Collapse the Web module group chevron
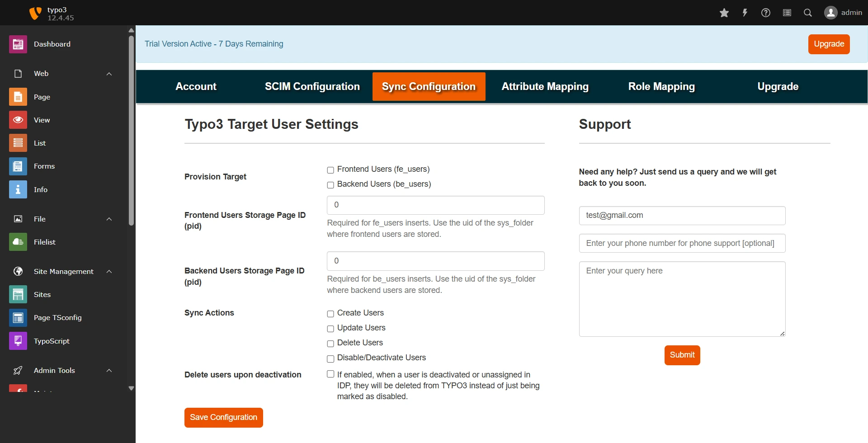 [109, 74]
